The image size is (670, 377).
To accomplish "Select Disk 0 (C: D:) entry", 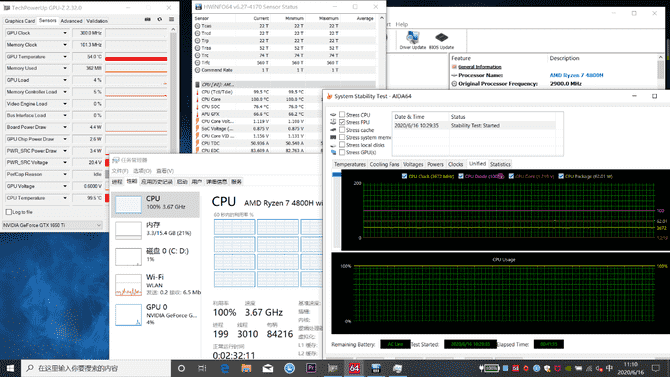I will click(156, 256).
